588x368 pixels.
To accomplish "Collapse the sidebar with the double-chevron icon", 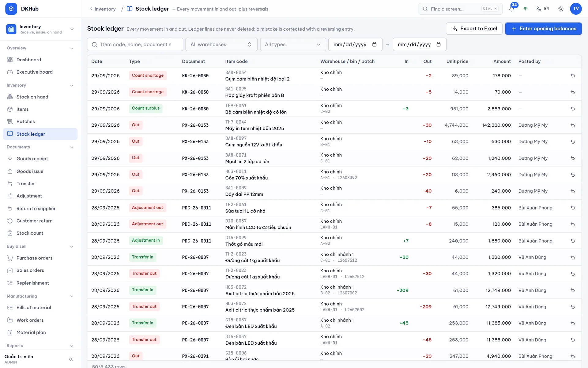I will click(71, 359).
